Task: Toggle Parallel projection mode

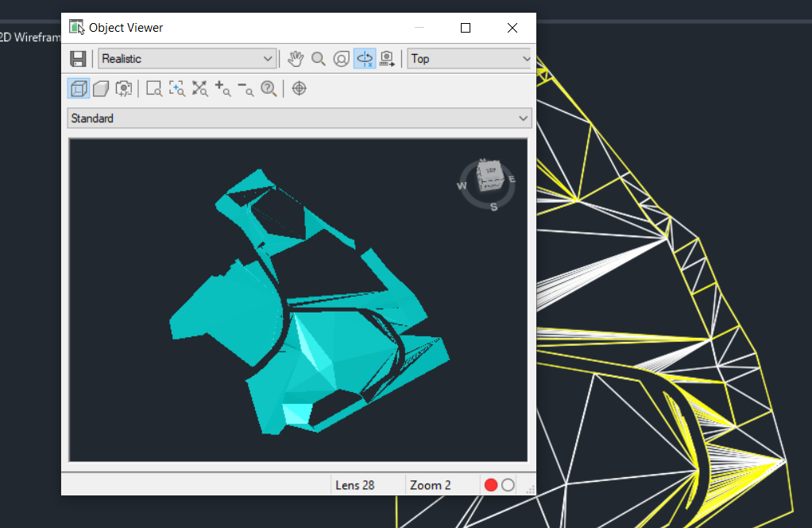Action: 78,88
